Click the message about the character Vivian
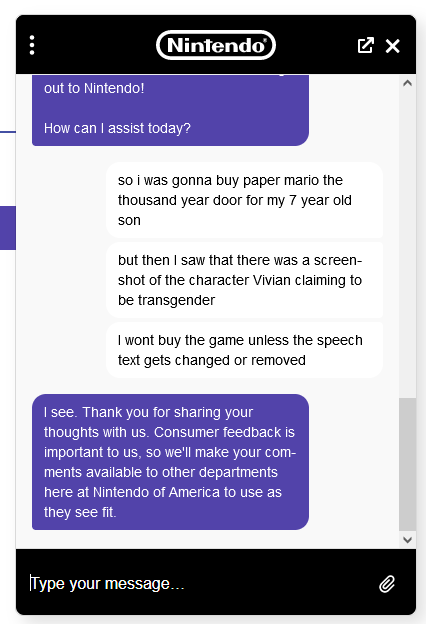Viewport: 426px width, 624px height. click(x=244, y=280)
